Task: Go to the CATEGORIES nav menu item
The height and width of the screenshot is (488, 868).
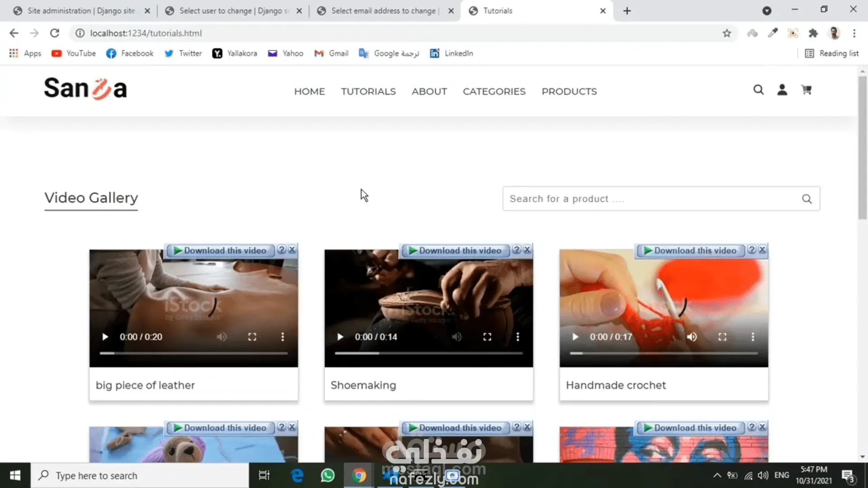Action: coord(494,91)
